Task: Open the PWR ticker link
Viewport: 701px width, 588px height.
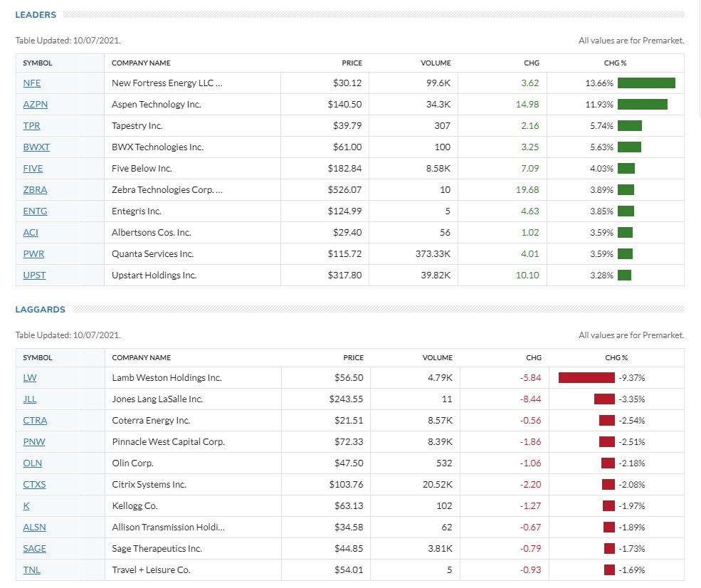Action: click(x=33, y=254)
